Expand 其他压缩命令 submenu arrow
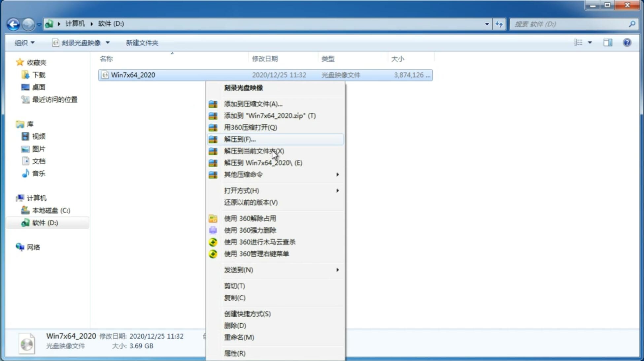 tap(337, 174)
